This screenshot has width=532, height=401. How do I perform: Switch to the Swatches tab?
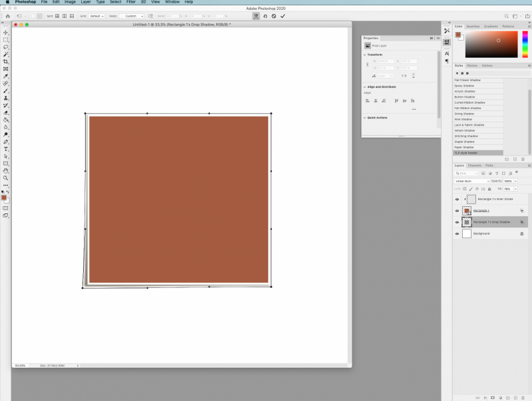[x=473, y=27]
